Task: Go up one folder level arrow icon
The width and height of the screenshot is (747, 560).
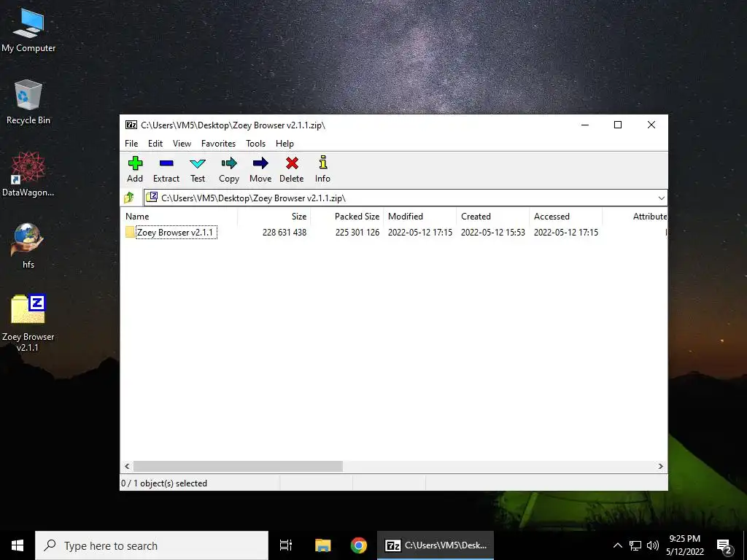Action: point(129,198)
